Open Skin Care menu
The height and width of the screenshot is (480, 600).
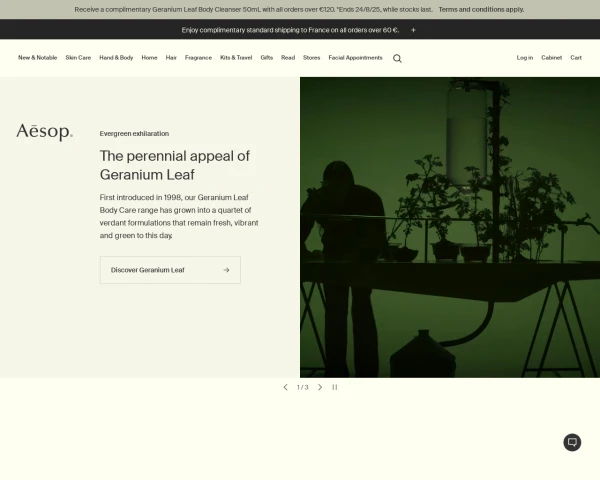click(78, 58)
